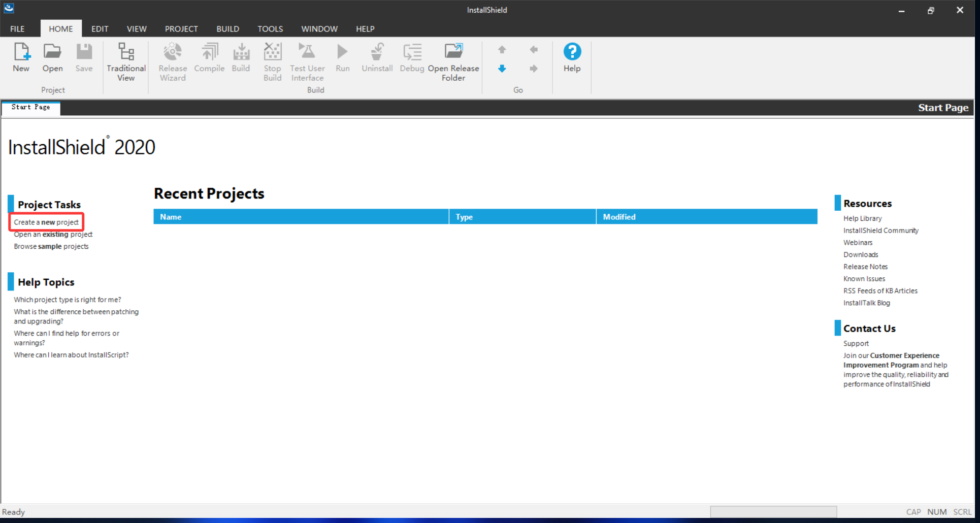This screenshot has width=980, height=523.
Task: Click the InstallTalk Blog link
Action: click(x=867, y=303)
